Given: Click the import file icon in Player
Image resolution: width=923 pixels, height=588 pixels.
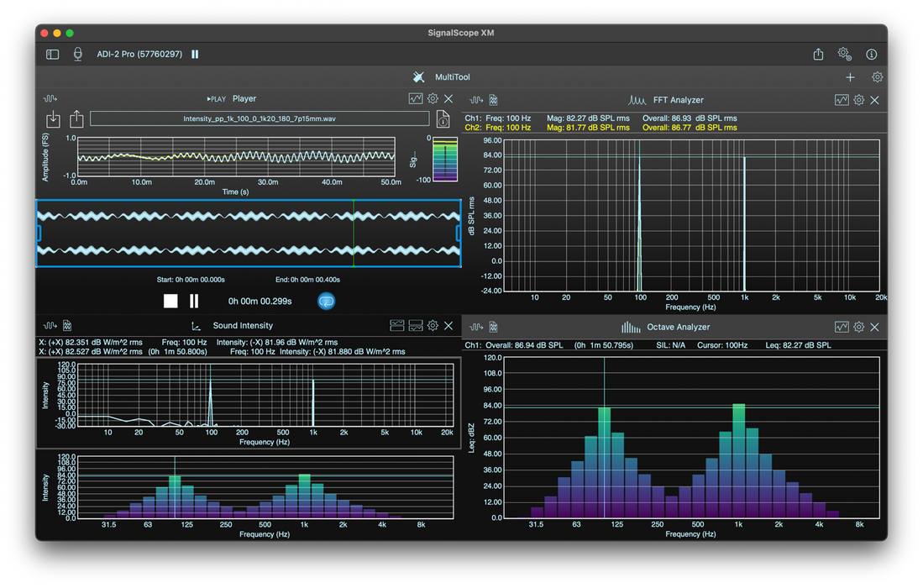Looking at the screenshot, I should click(53, 118).
